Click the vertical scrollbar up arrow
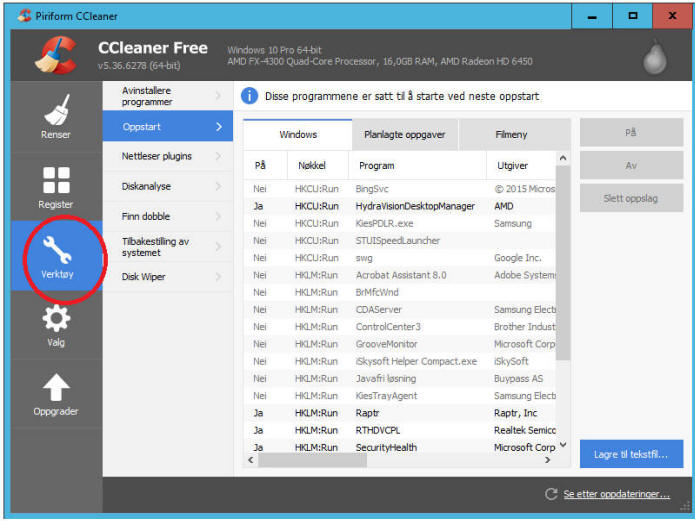 tap(563, 158)
